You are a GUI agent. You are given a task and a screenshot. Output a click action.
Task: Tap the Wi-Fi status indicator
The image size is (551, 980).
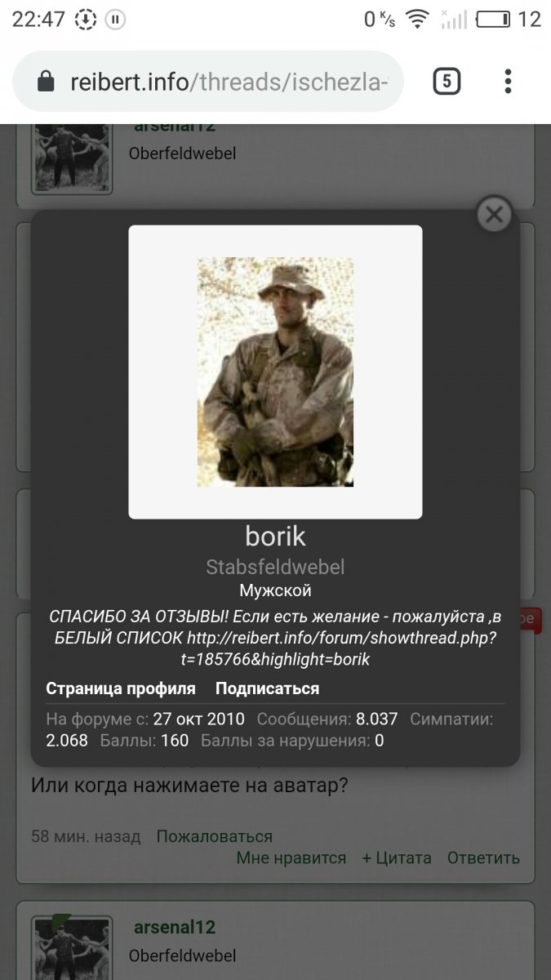pyautogui.click(x=417, y=19)
